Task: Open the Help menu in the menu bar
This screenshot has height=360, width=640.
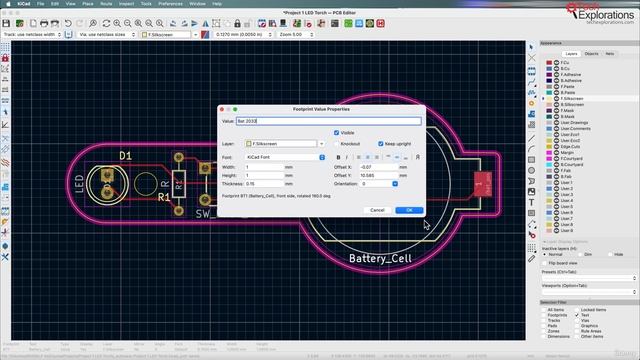Action: coord(217,4)
